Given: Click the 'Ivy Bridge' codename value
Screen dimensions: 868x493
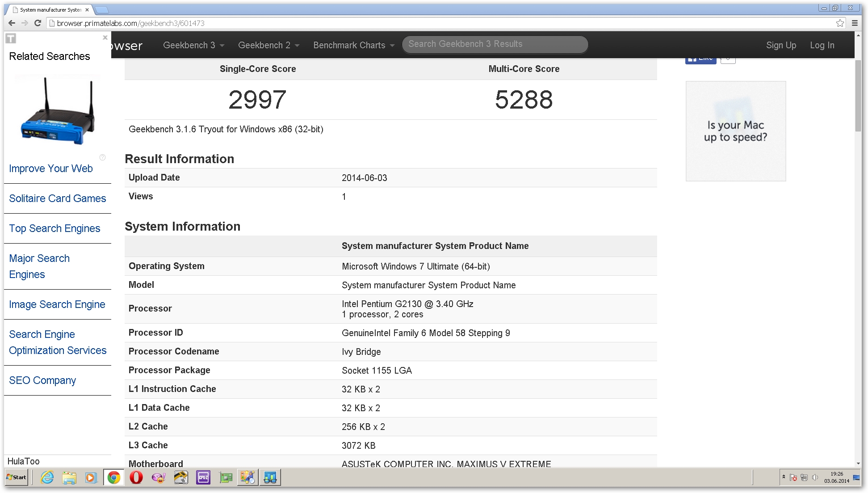Looking at the screenshot, I should pyautogui.click(x=361, y=352).
